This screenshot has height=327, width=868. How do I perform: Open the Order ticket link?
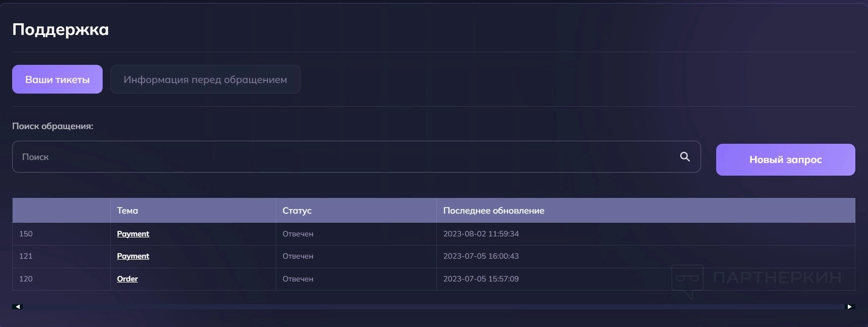coord(128,279)
